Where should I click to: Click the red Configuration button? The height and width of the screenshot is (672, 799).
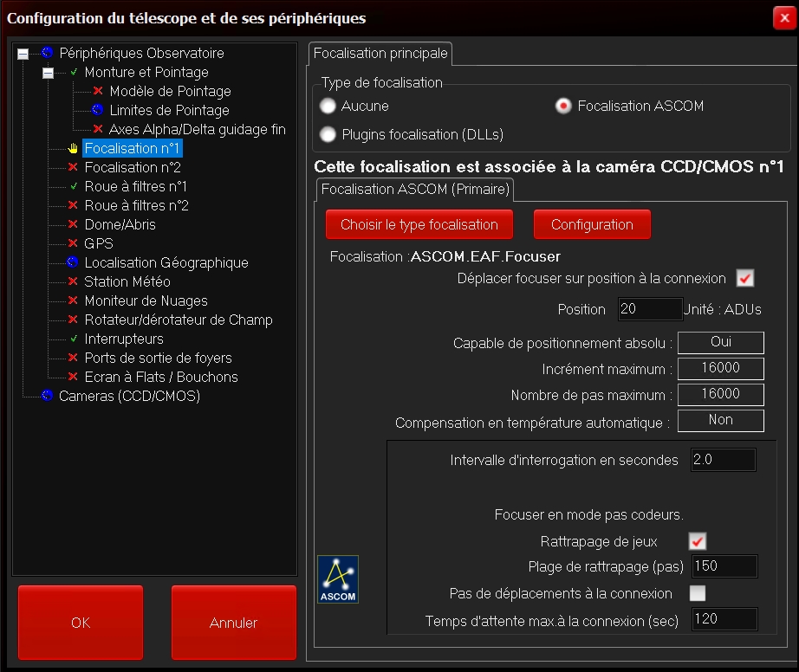coord(592,224)
